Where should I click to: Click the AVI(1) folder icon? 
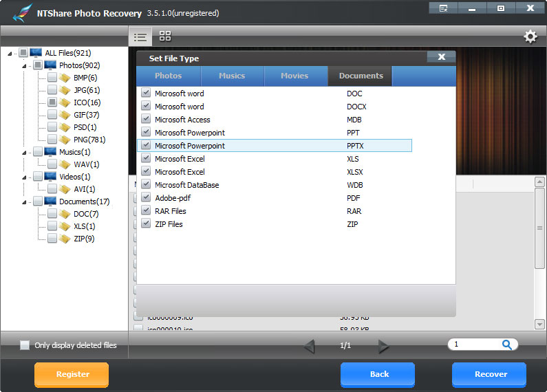click(65, 189)
